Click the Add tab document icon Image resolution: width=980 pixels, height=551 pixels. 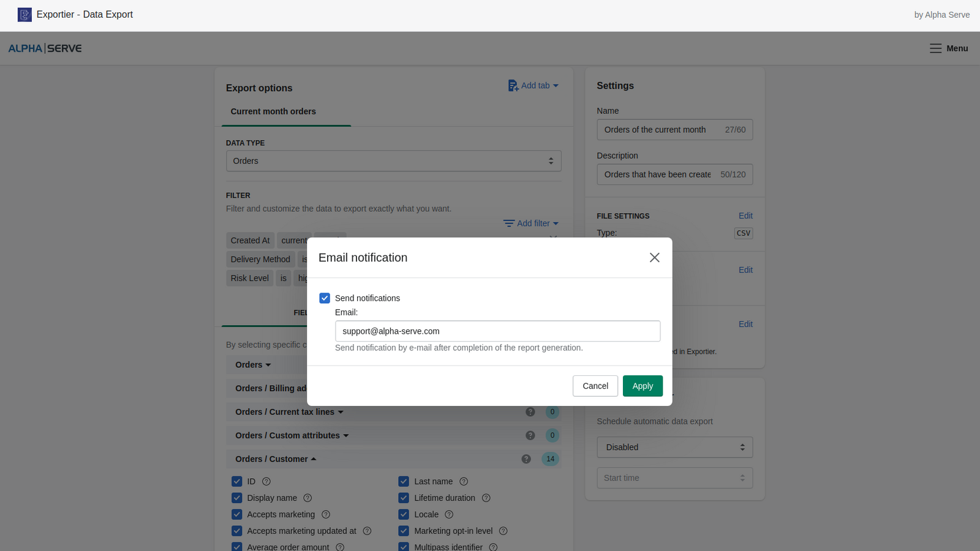point(513,86)
